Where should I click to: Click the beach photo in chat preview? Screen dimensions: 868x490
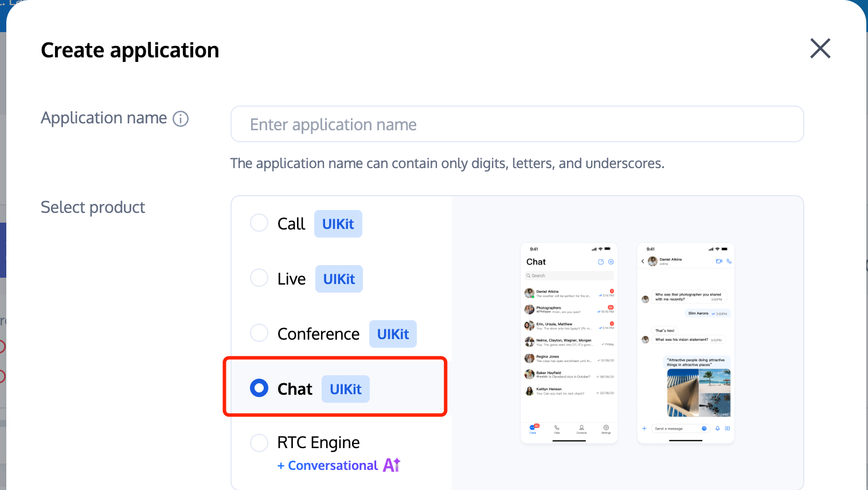click(x=699, y=392)
